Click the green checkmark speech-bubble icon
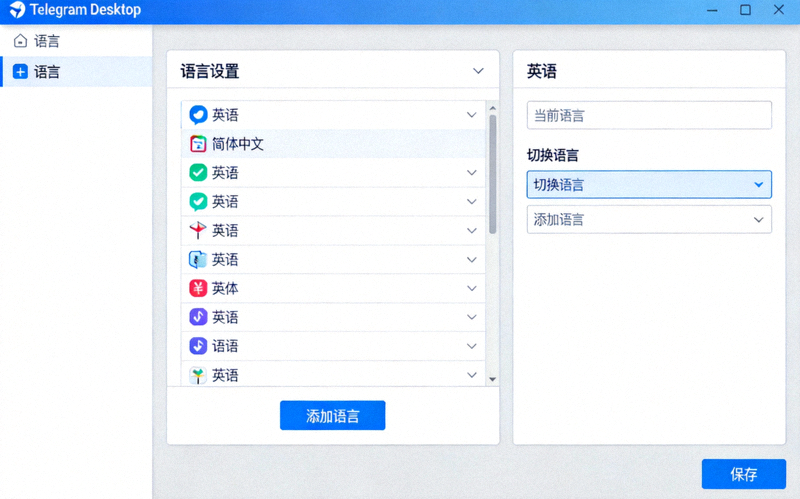 click(198, 202)
